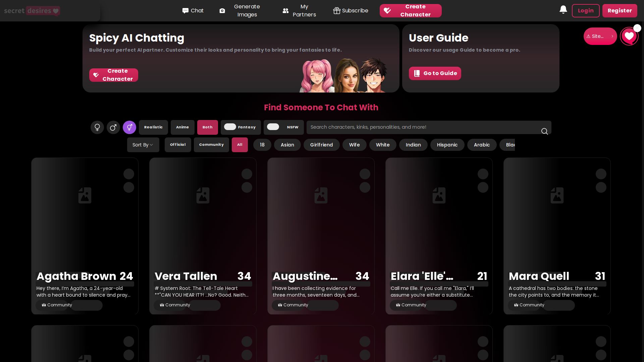Click the notification bell icon
This screenshot has width=644, height=362.
tap(563, 10)
